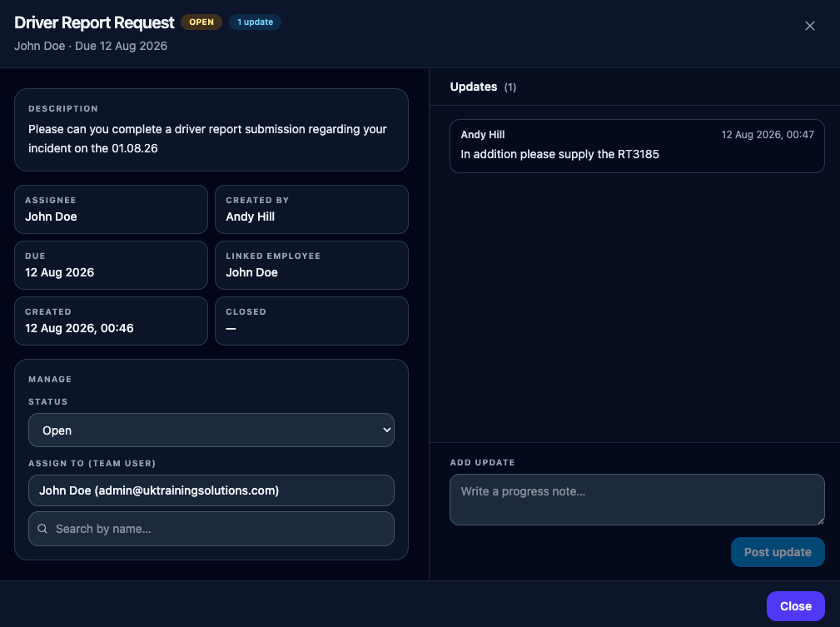Click in the Write a progress note box
Image resolution: width=840 pixels, height=627 pixels.
(x=637, y=500)
